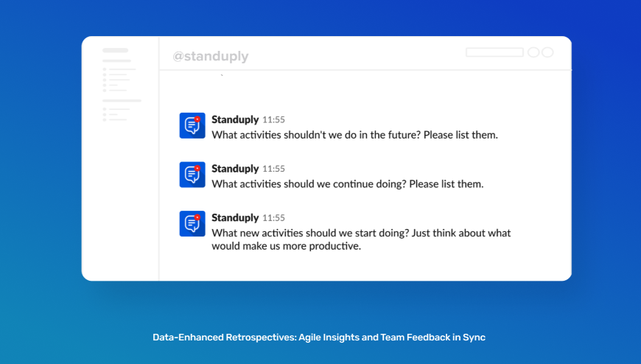This screenshot has height=364, width=641.
Task: Click the "Data-Enhanced Retrospectives" caption text
Action: (319, 337)
